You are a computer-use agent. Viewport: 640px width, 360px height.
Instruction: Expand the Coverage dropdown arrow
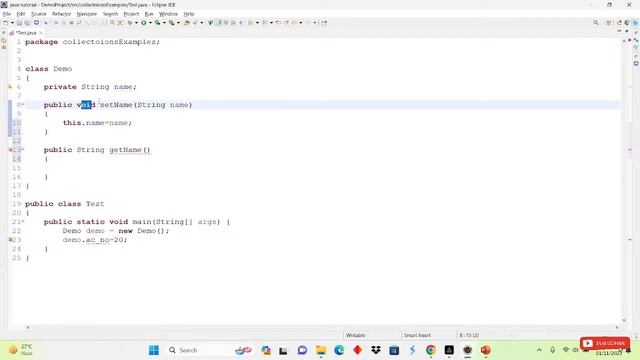coord(164,23)
